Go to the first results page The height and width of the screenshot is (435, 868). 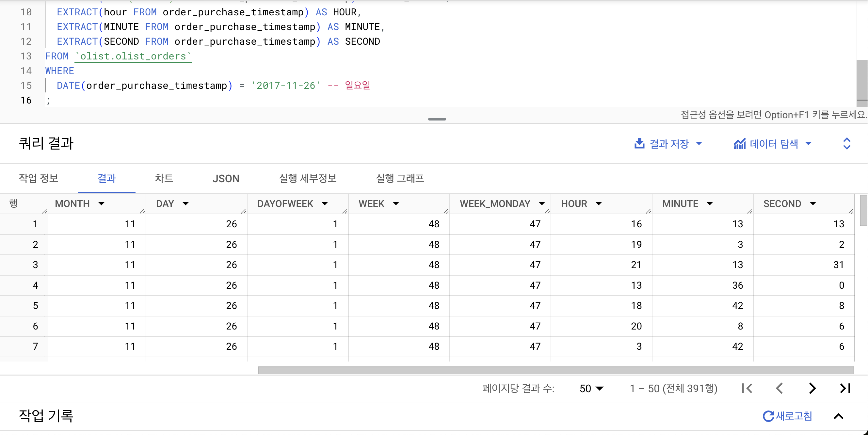point(747,388)
